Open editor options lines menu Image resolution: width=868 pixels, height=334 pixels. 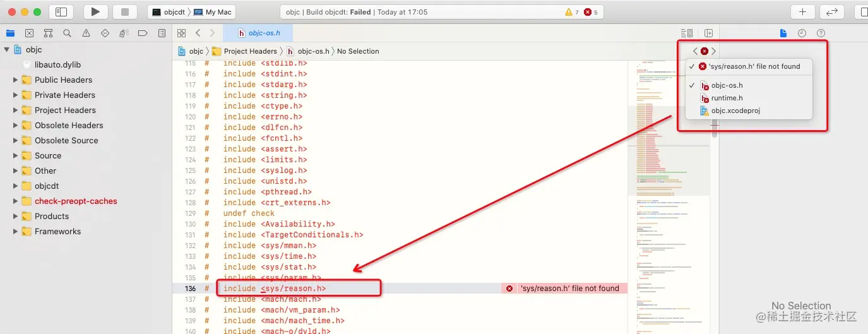pyautogui.click(x=687, y=33)
